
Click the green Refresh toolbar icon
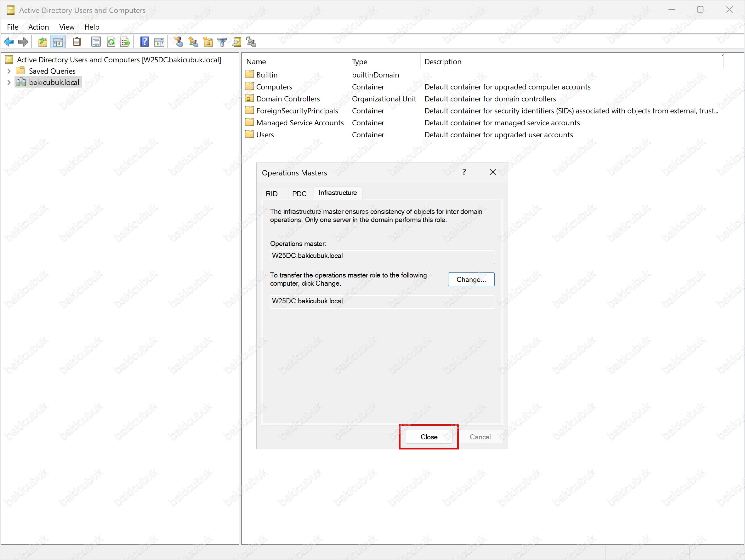[x=111, y=42]
